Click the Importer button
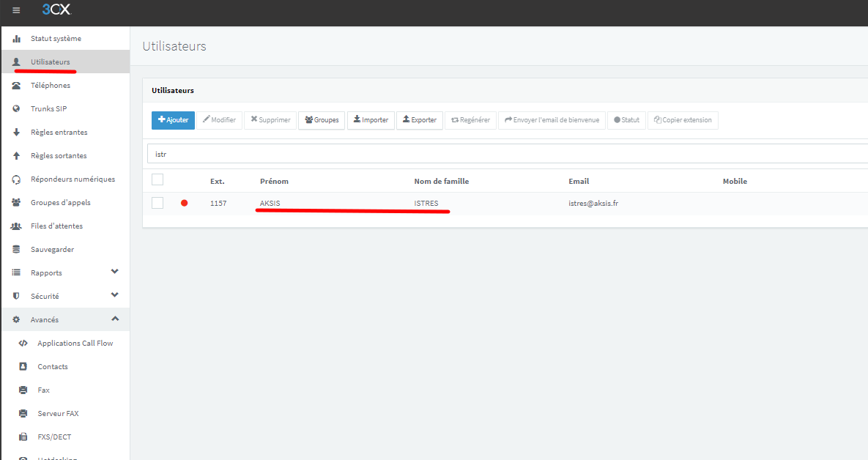 [x=371, y=120]
